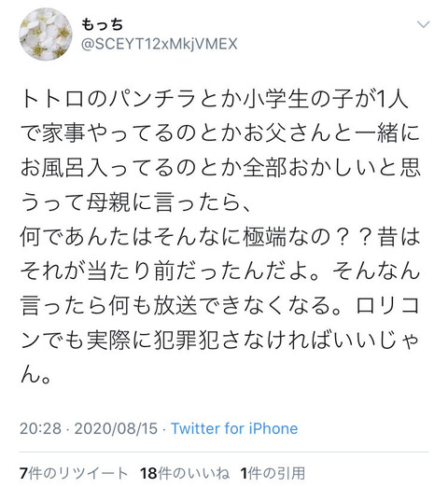The height and width of the screenshot is (487, 448).
Task: Tap the tweet line starting トトロのパンチラ
Action: click(x=215, y=99)
